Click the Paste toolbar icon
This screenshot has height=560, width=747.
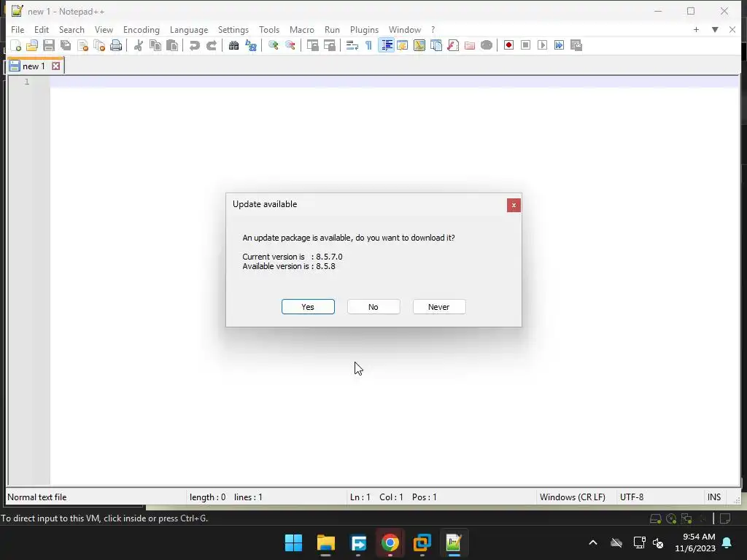pos(172,45)
